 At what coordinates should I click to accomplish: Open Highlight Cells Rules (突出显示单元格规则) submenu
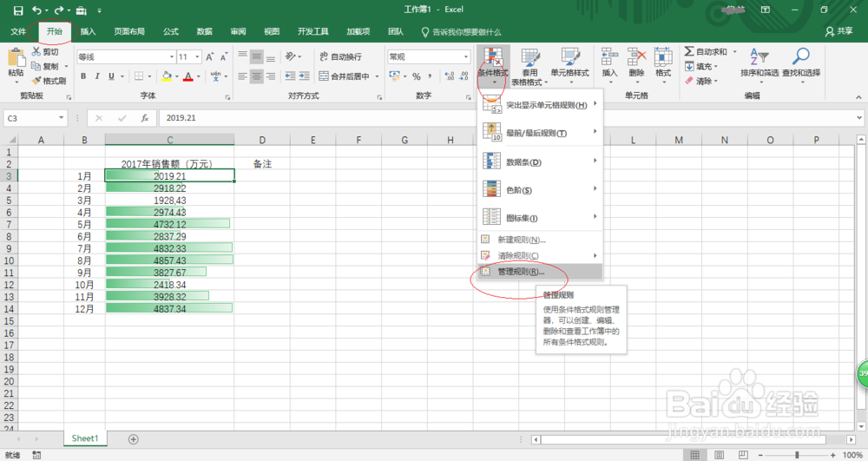click(x=540, y=105)
